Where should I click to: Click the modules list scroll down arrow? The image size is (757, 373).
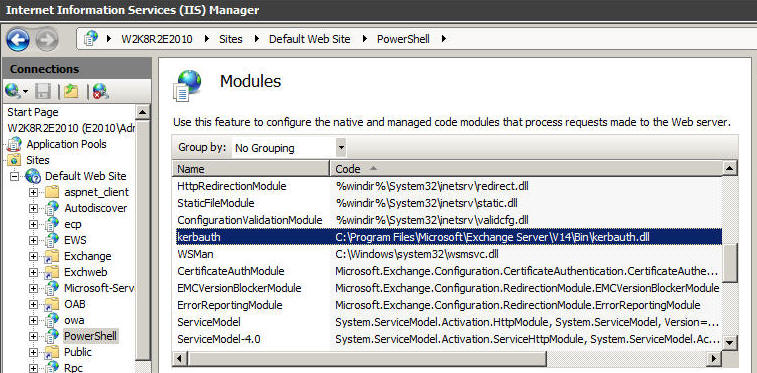click(x=730, y=343)
